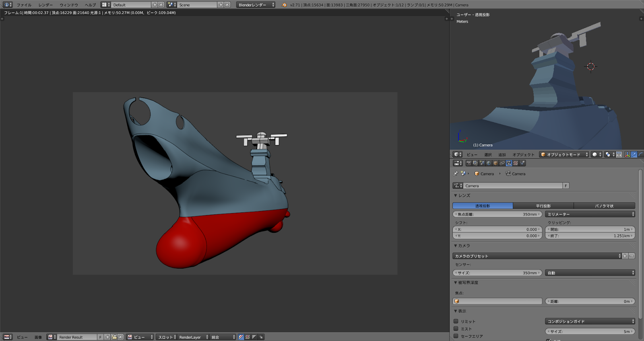
Task: Open the Render properties tab (camera icon)
Action: tap(469, 163)
